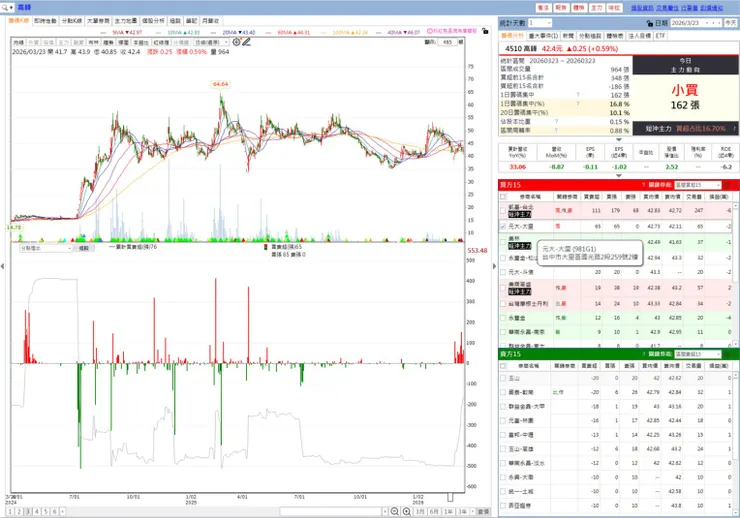Click question mark beside 區間周轉率

point(556,130)
